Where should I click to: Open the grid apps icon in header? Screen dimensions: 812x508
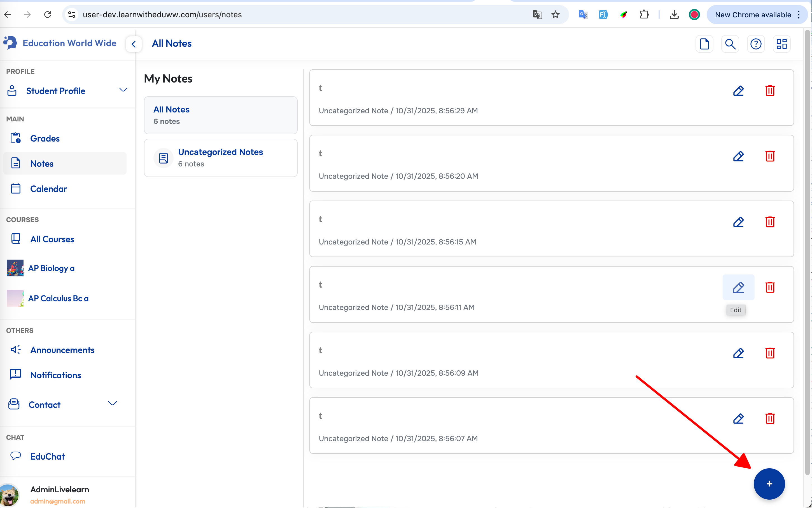781,44
